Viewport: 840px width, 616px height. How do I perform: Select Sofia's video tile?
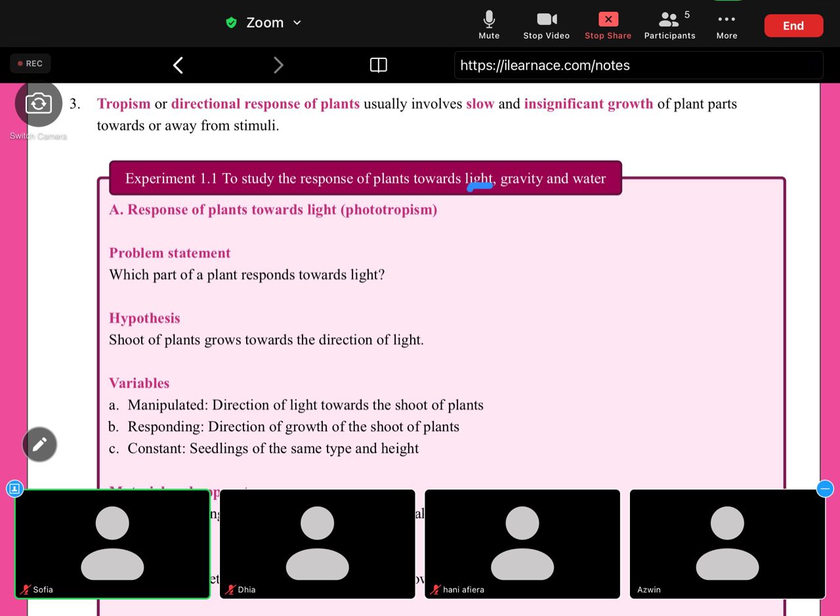point(112,544)
